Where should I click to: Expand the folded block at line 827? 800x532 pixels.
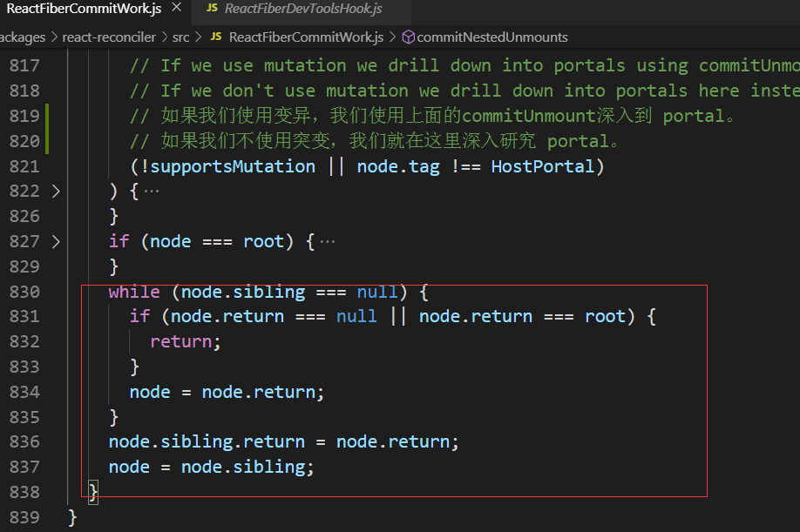tap(56, 241)
